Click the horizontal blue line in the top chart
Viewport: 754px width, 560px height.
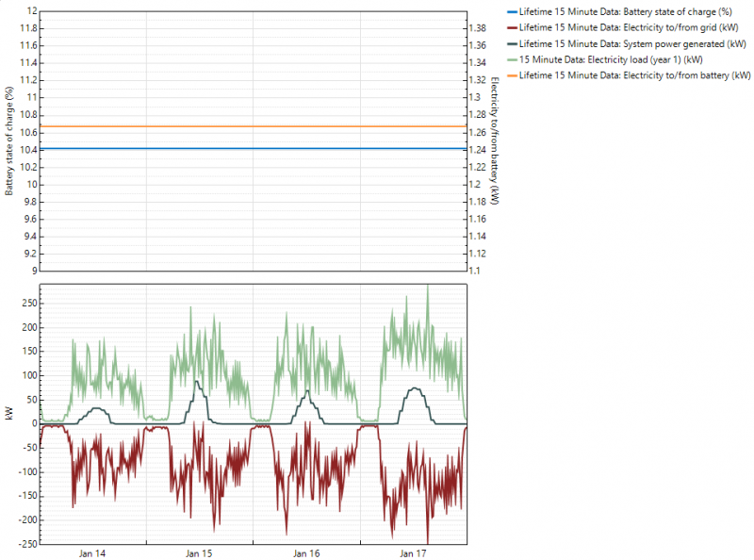point(254,148)
